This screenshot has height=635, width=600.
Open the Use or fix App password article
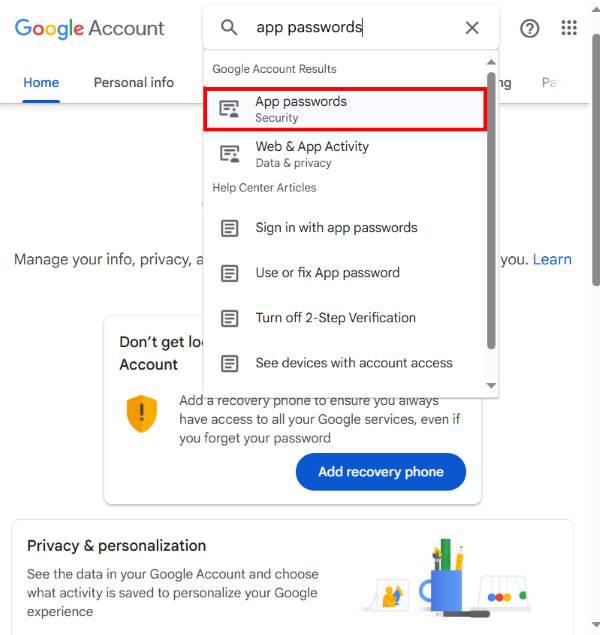click(327, 273)
